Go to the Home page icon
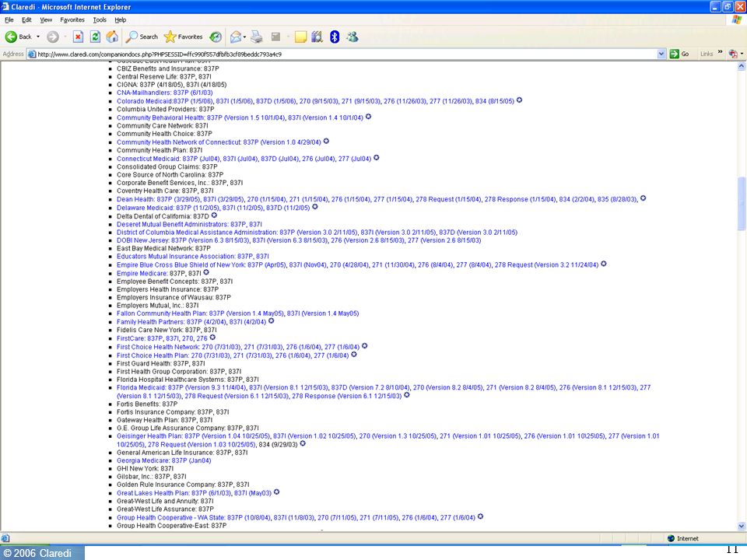The width and height of the screenshot is (747, 560). point(112,37)
